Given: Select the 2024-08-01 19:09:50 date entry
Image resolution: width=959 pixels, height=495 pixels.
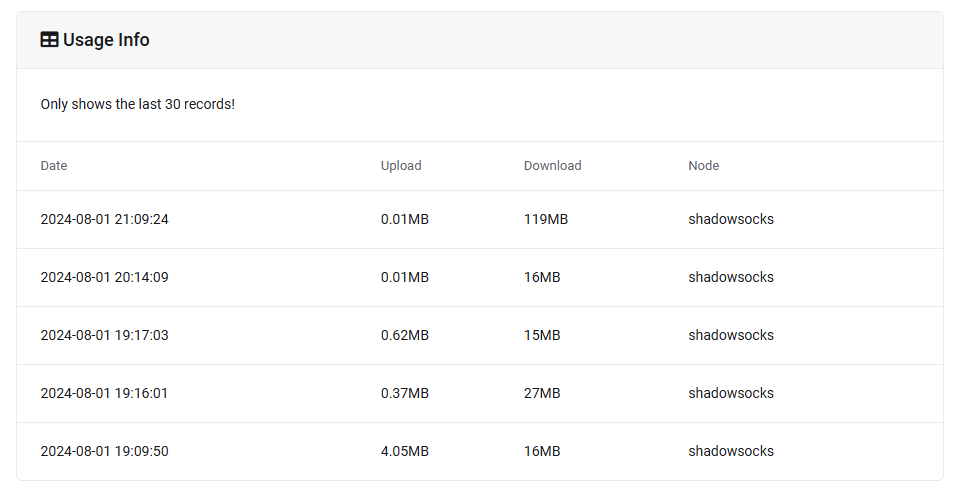Looking at the screenshot, I should (104, 451).
